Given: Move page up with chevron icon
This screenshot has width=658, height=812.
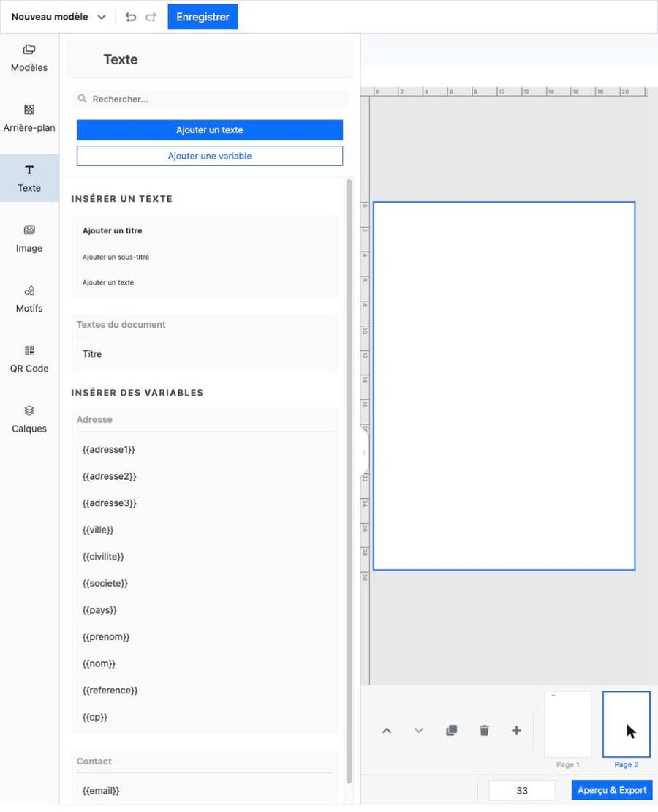Looking at the screenshot, I should point(387,731).
